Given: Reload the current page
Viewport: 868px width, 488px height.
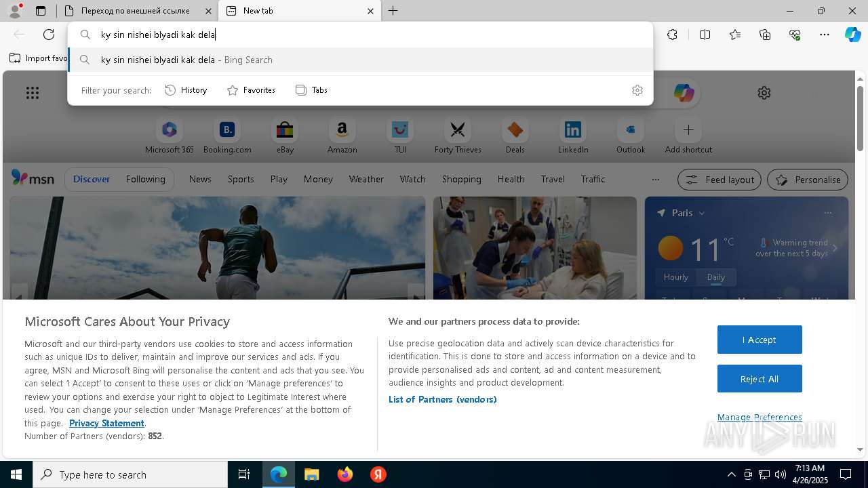Looking at the screenshot, I should pos(49,35).
